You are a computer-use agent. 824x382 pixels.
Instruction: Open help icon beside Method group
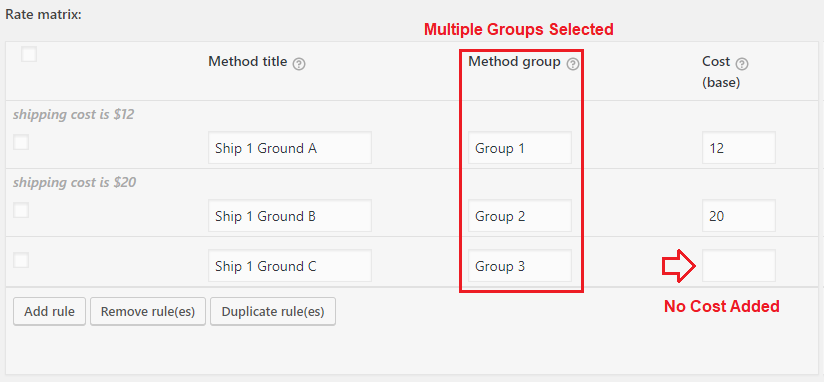pos(573,64)
